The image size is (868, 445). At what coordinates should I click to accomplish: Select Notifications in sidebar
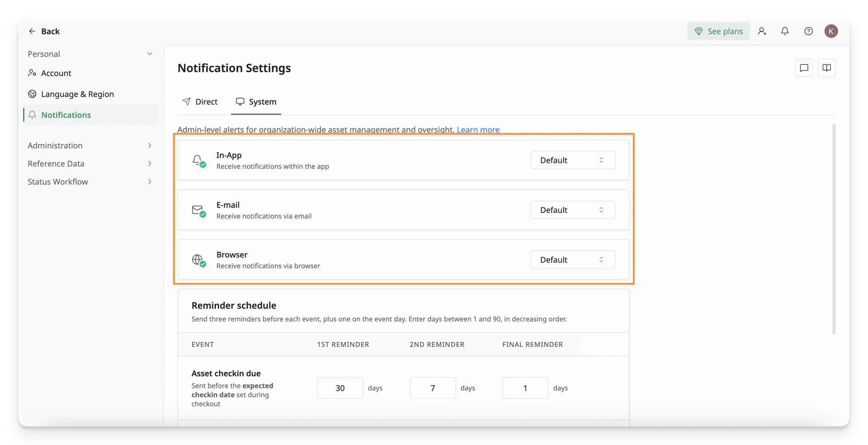[x=90, y=115]
